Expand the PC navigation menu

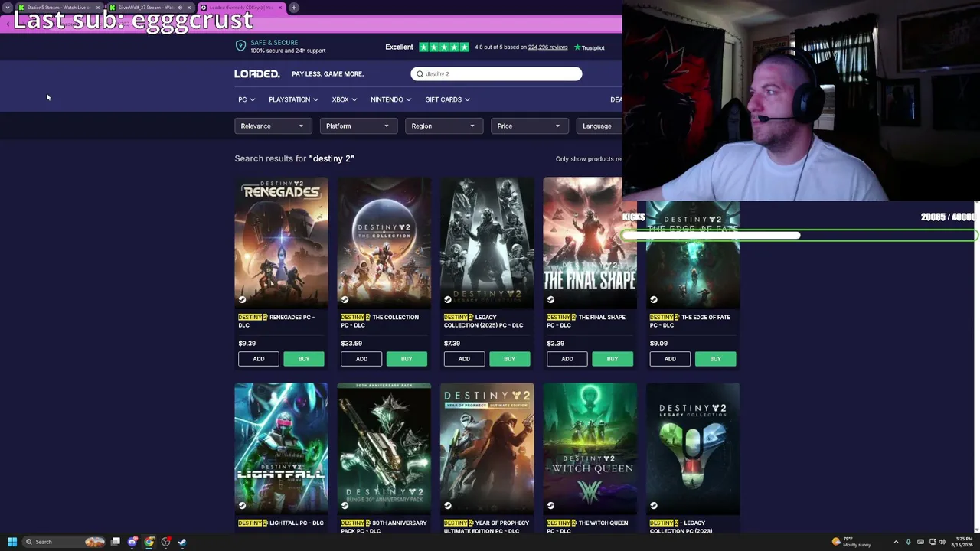tap(247, 99)
